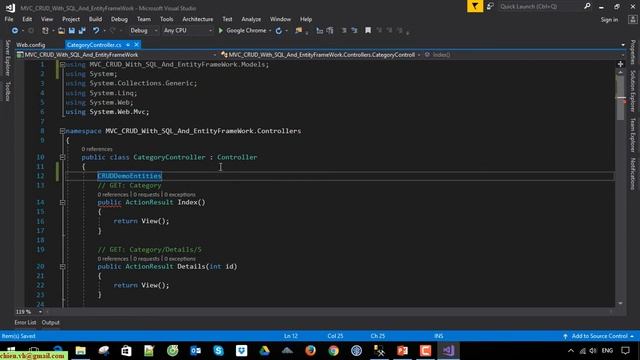640x360 pixels.
Task: Open the Action Center notification icon
Action: (625, 351)
